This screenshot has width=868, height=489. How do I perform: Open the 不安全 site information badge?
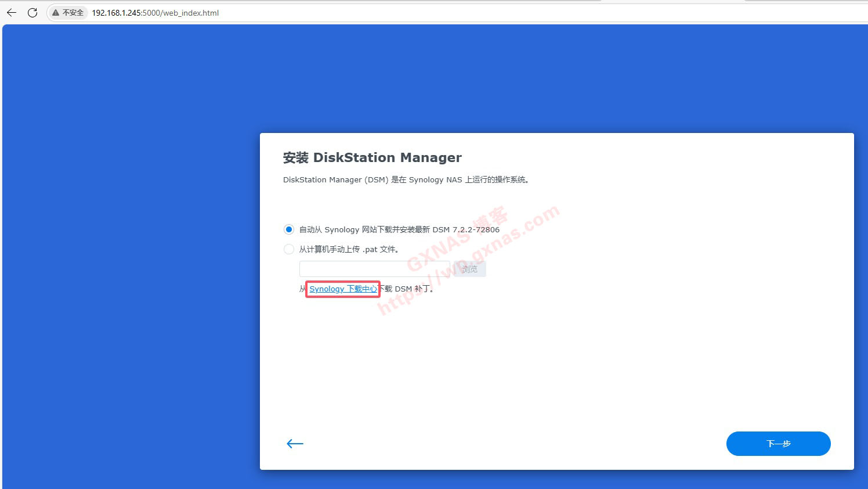click(x=67, y=13)
